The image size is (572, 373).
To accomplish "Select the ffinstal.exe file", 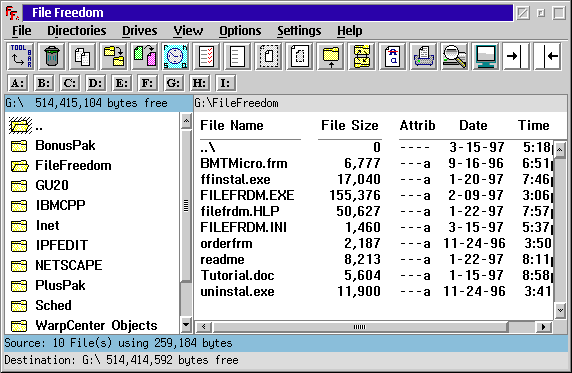I will coord(235,180).
